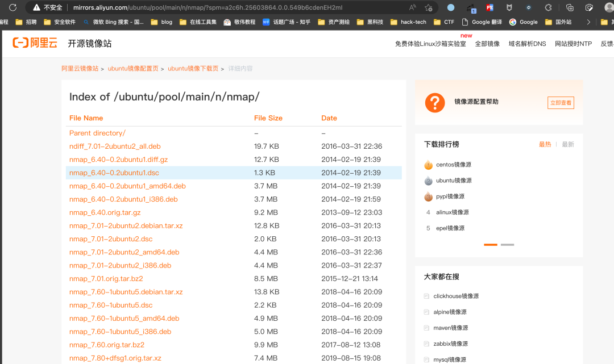
Task: Open the blog bookmark folder
Action: click(161, 22)
